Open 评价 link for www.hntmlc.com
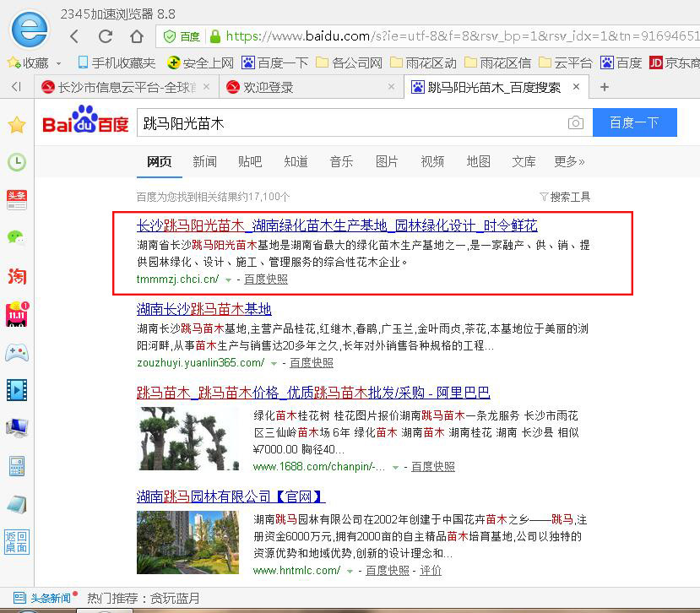Screen dimensions: 700x613 tap(431, 571)
